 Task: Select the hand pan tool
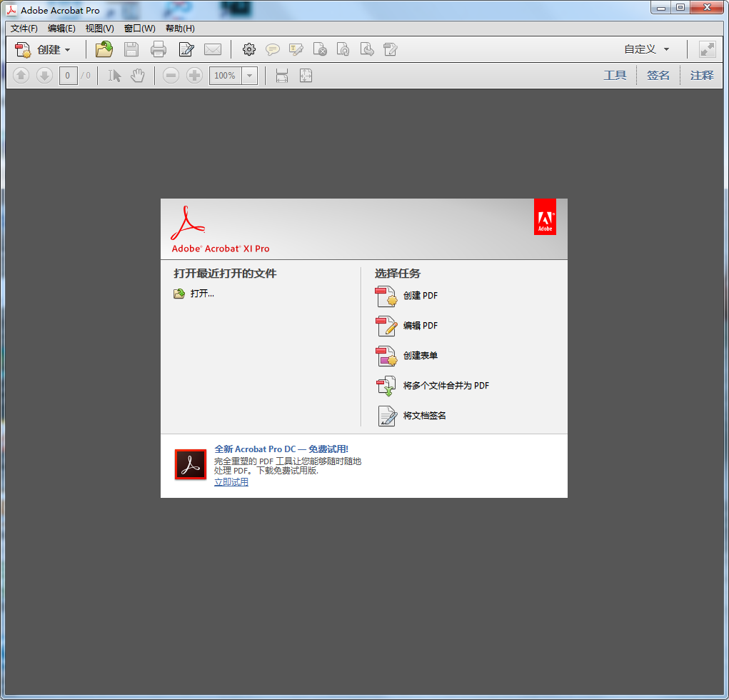point(138,76)
